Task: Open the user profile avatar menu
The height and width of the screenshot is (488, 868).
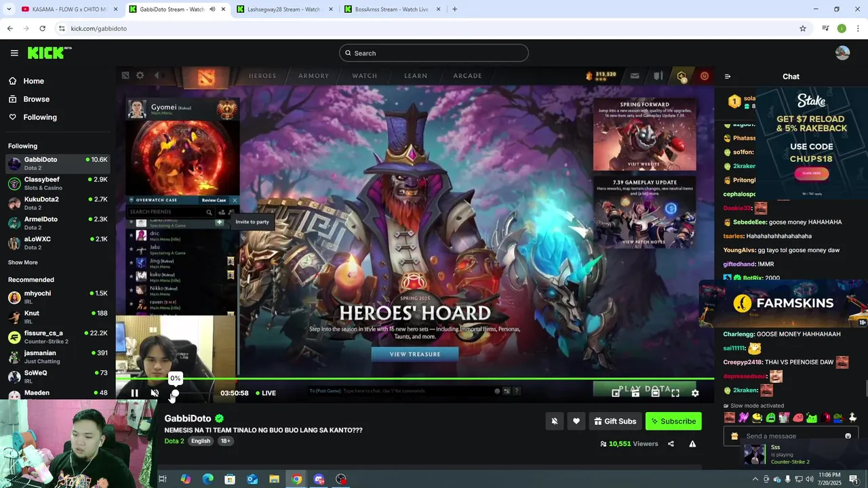Action: (843, 53)
